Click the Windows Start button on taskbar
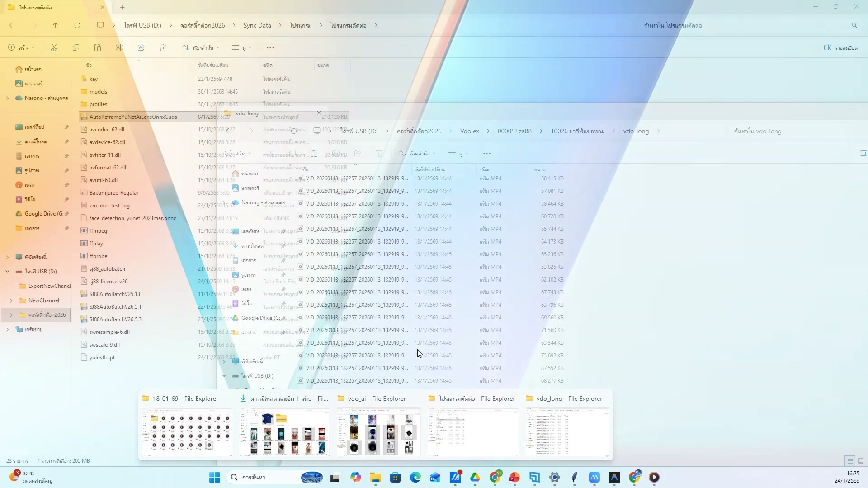 click(x=214, y=477)
